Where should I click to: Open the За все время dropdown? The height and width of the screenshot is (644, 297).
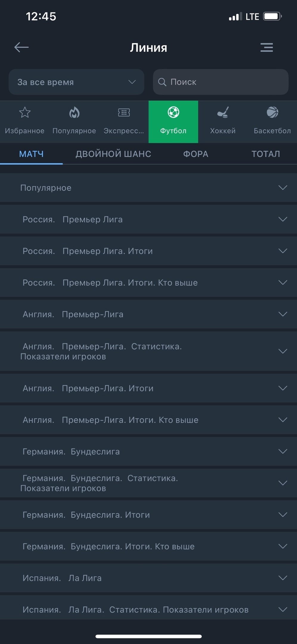tap(76, 82)
